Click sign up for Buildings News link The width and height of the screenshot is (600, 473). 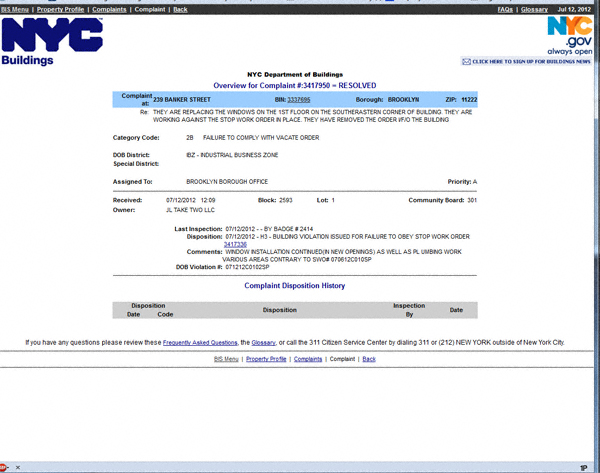pos(532,61)
